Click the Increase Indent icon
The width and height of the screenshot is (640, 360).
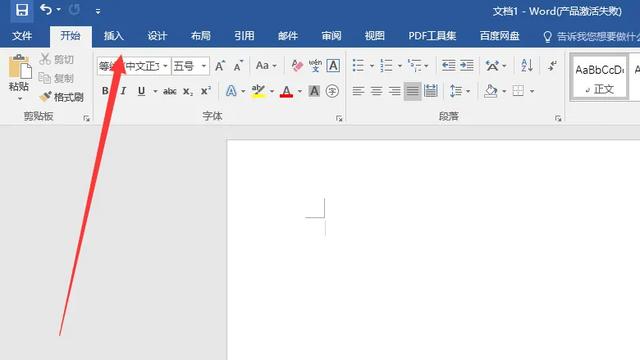click(467, 66)
